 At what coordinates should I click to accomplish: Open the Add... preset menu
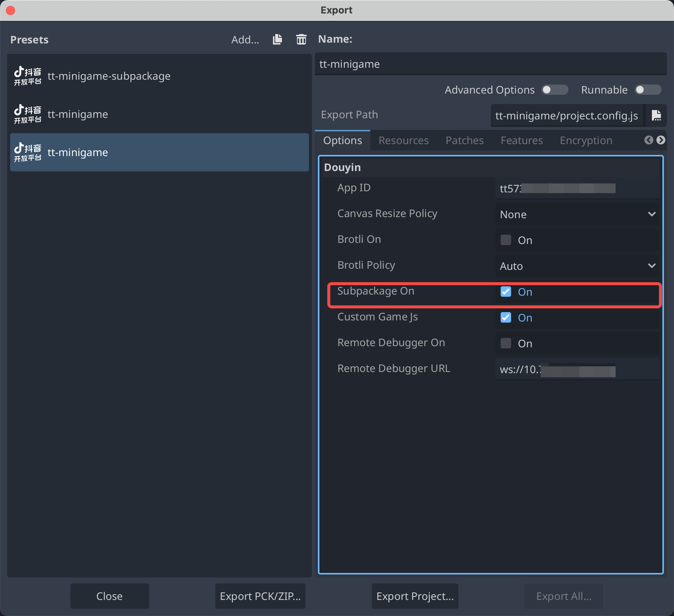click(245, 40)
